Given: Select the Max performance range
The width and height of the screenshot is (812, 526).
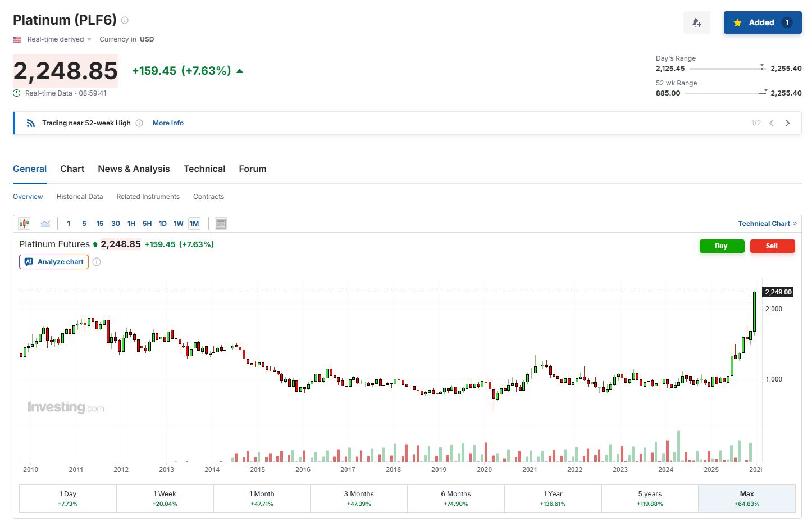Looking at the screenshot, I should point(747,498).
